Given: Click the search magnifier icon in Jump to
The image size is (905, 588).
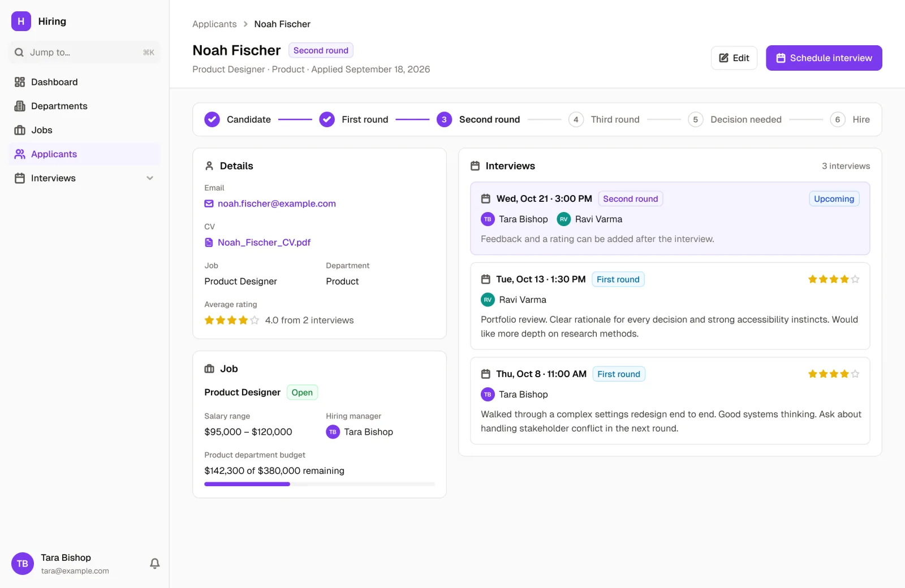Looking at the screenshot, I should [19, 53].
